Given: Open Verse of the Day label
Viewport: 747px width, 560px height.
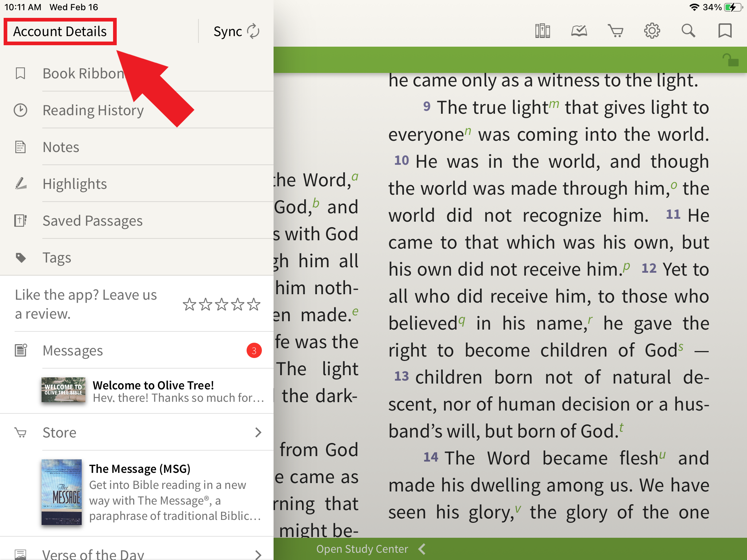Looking at the screenshot, I should pyautogui.click(x=93, y=554).
